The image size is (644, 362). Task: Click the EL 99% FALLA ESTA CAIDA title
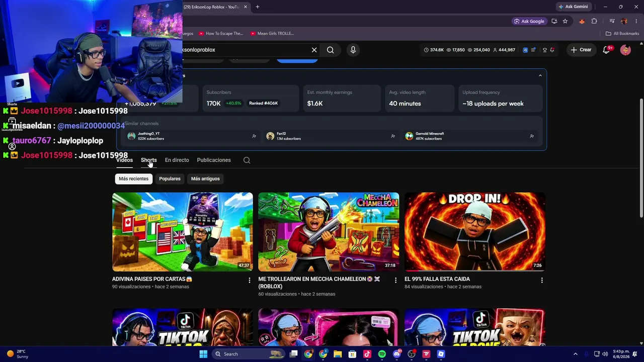(x=437, y=279)
